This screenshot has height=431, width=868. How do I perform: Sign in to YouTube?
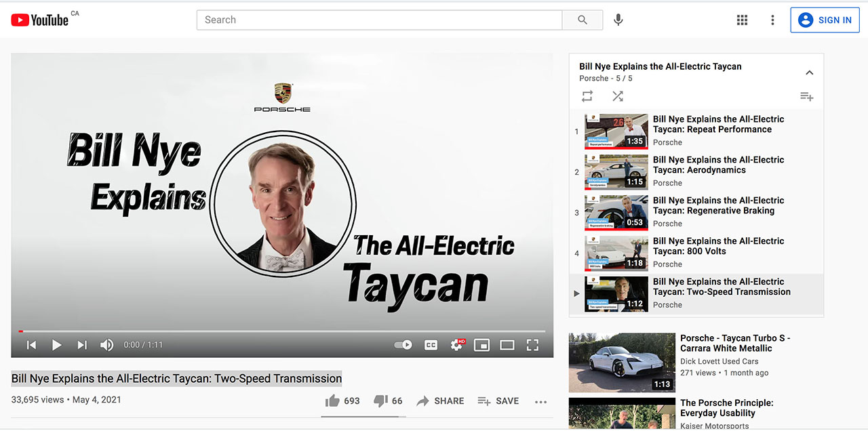pos(825,20)
